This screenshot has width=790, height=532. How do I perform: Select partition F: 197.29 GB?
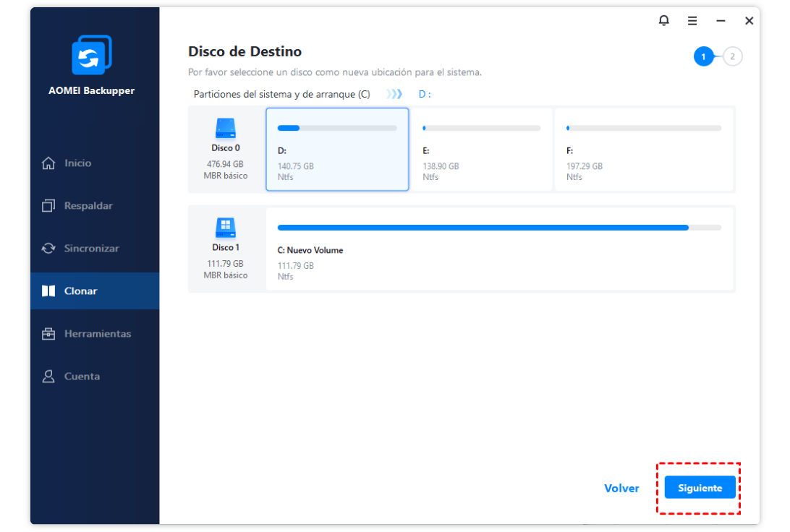coord(644,150)
